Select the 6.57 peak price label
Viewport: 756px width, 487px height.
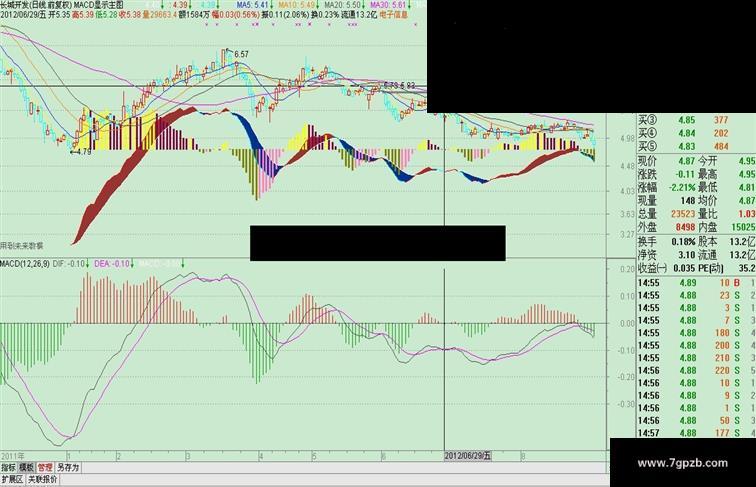242,54
